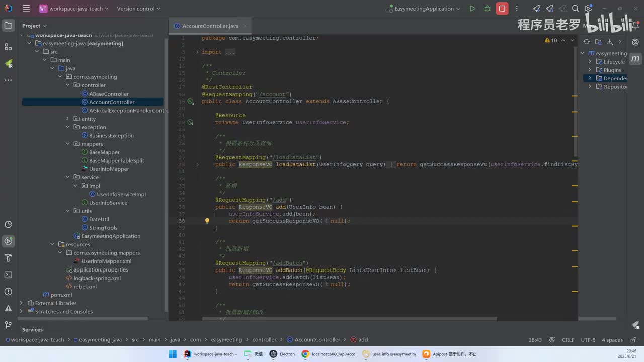Click the Maven download sources icon
This screenshot has width=644, height=362.
pyautogui.click(x=610, y=42)
